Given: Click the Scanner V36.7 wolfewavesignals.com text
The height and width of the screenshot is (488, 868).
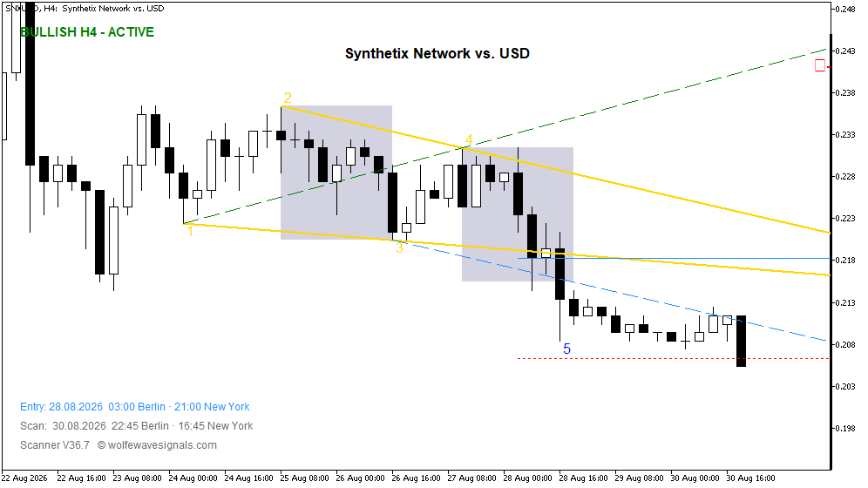Looking at the screenshot, I should click(x=119, y=444).
